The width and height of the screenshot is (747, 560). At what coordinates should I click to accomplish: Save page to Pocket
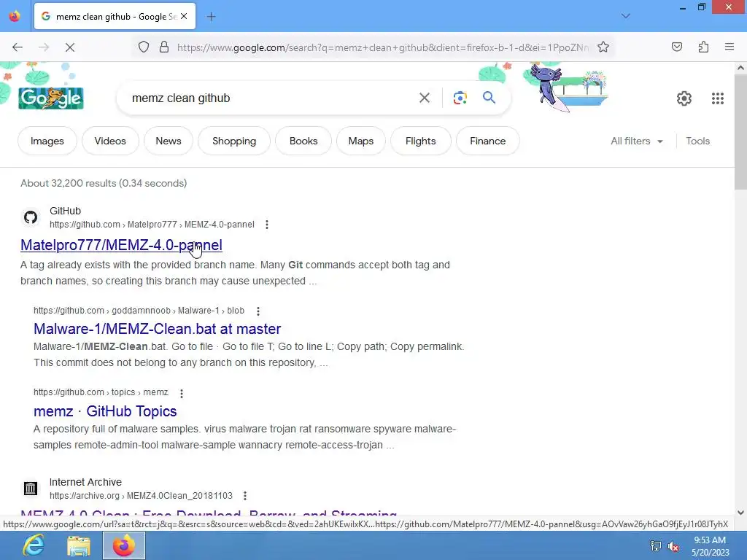point(676,47)
